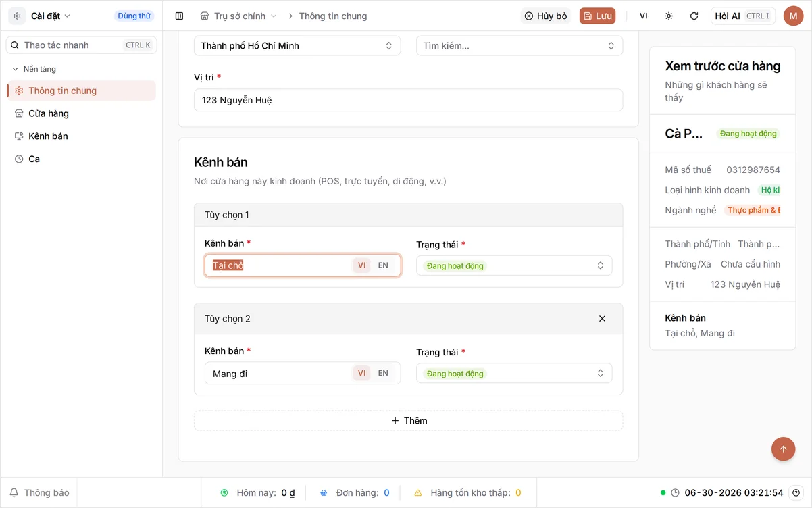Click the refresh icon in header
This screenshot has width=812, height=508.
(x=694, y=16)
